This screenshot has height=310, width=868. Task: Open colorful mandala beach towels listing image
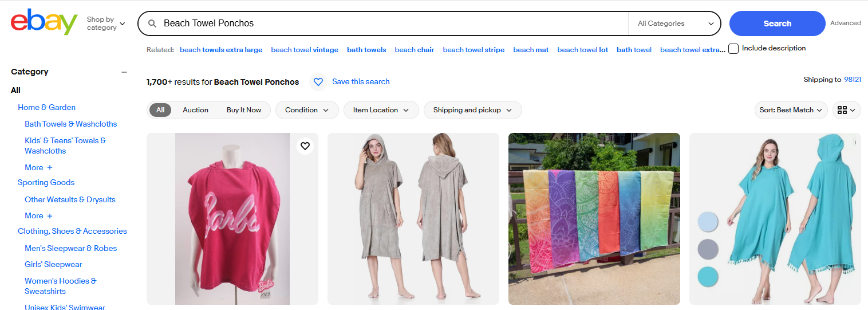594,219
